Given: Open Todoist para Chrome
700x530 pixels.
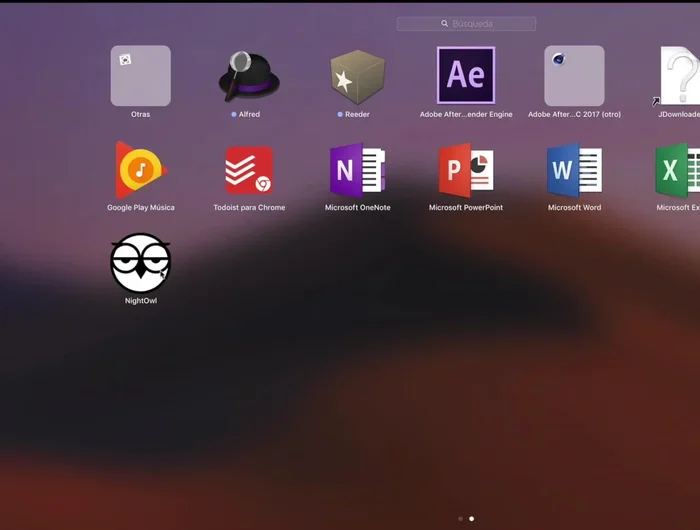Looking at the screenshot, I should pos(249,170).
